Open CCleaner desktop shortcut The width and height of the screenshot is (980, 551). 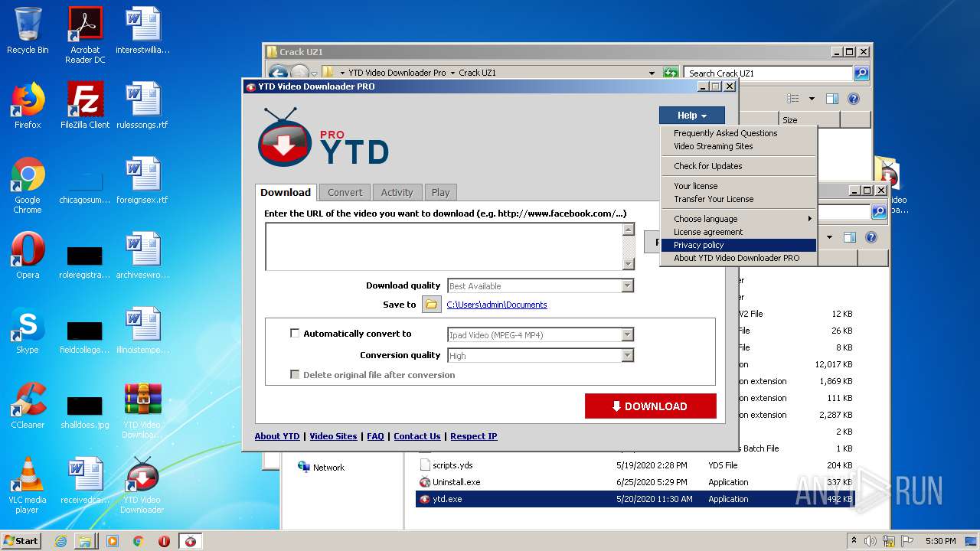28,406
